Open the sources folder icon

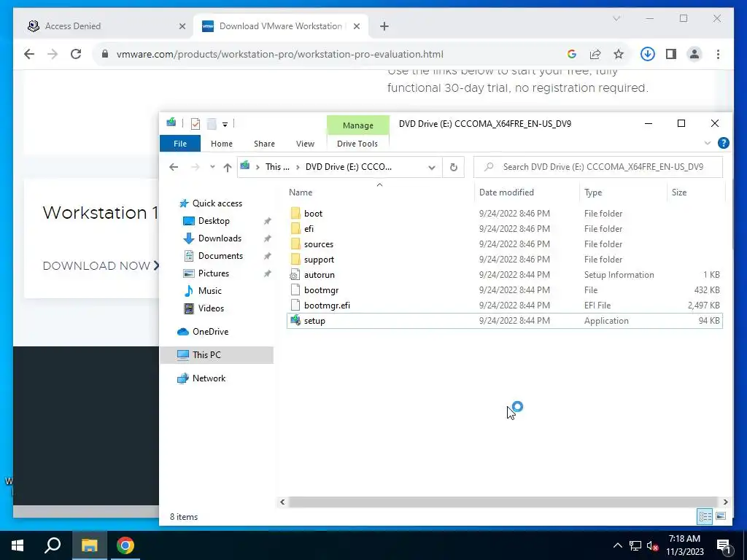click(295, 244)
